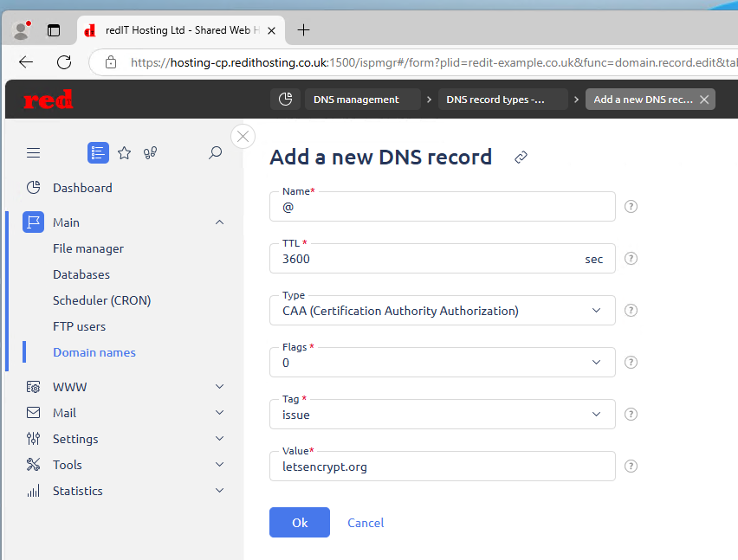Click the red 'red' logo in the header

click(x=48, y=99)
